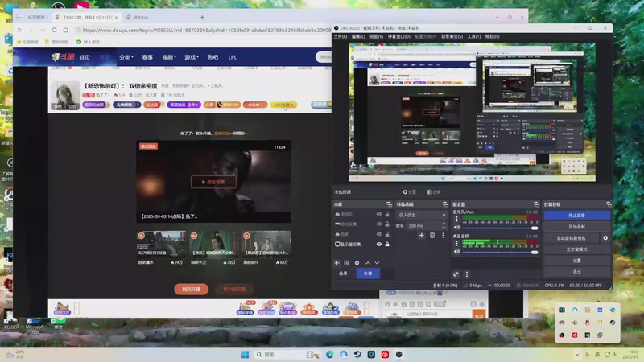Move selected source down in OBS
The image size is (644, 362).
click(x=377, y=263)
